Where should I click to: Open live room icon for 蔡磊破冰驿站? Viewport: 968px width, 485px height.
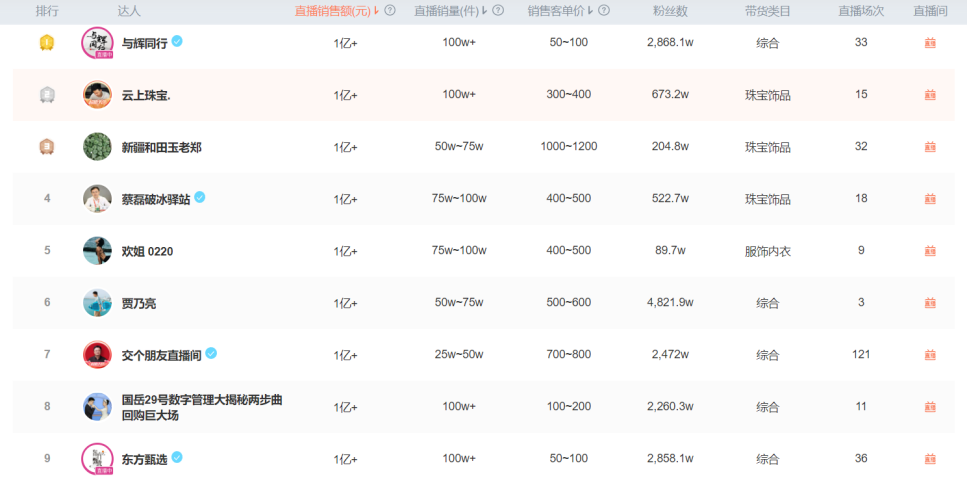click(930, 199)
